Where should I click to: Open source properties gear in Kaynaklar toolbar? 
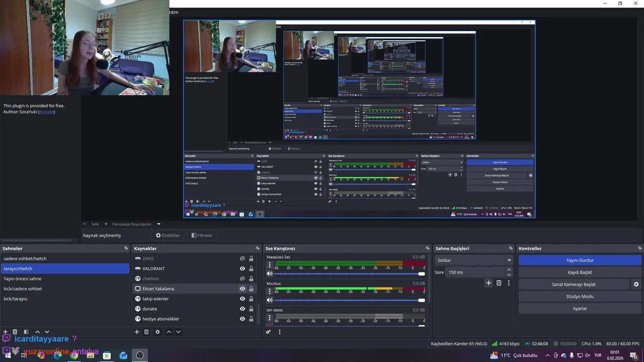[x=157, y=332]
